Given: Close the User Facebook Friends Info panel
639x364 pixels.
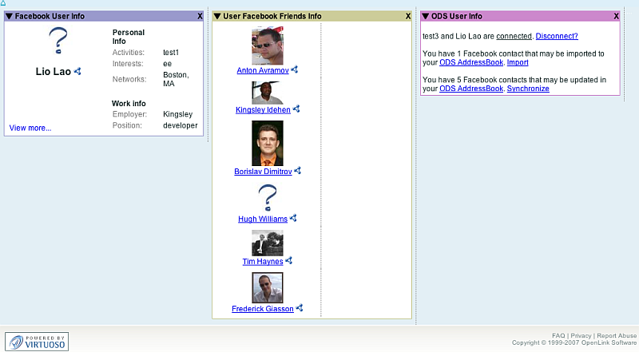Looking at the screenshot, I should tap(408, 16).
